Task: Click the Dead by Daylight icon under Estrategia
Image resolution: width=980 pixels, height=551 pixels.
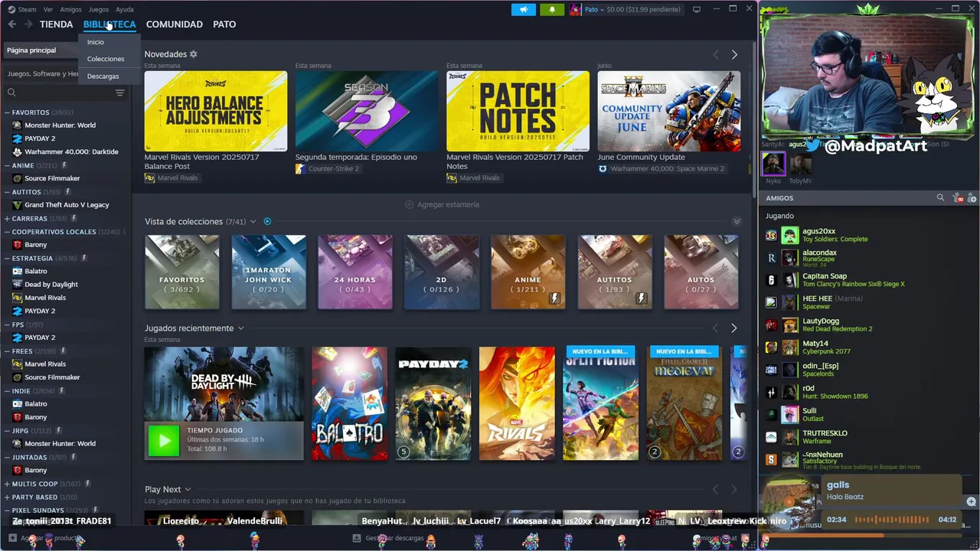Action: pos(18,285)
